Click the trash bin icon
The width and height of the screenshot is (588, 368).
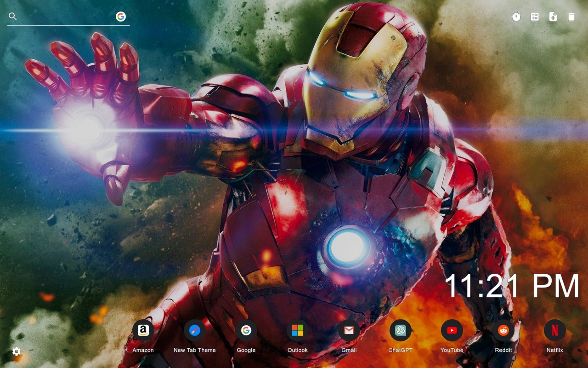tap(571, 17)
